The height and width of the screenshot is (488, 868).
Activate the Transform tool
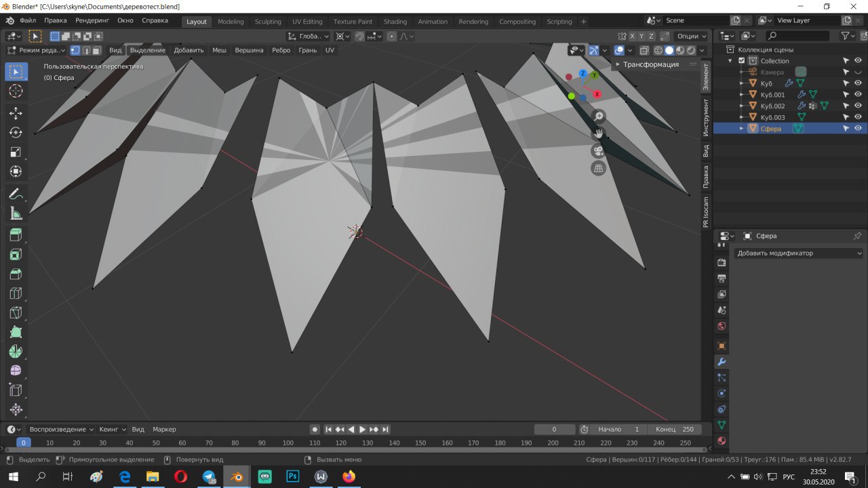click(16, 171)
